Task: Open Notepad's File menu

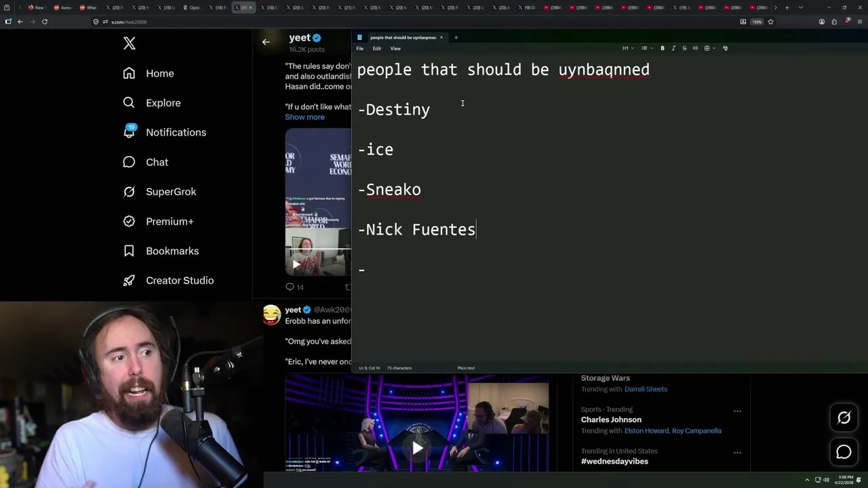Action: click(360, 48)
